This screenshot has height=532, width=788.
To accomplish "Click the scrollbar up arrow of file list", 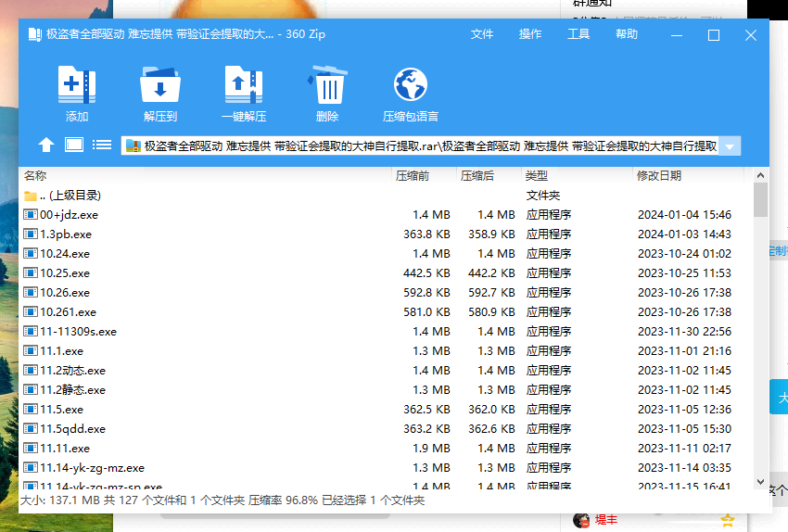I will point(760,175).
